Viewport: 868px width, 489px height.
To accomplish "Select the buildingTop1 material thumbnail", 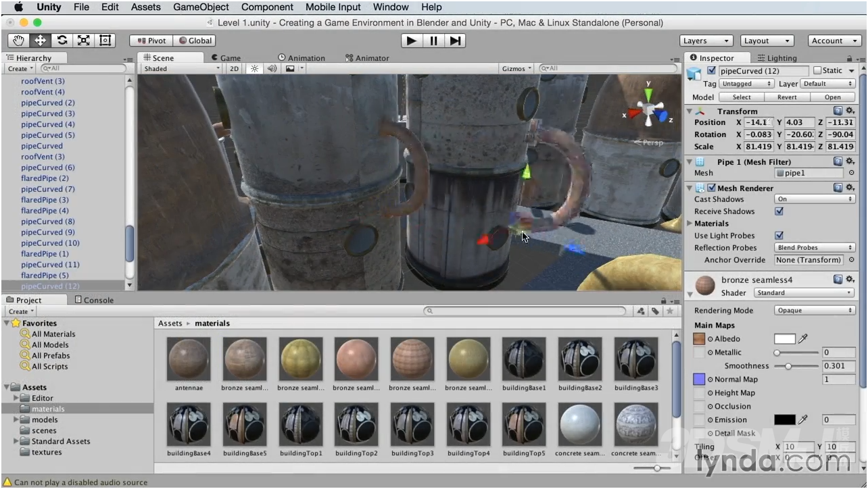I will coord(301,425).
